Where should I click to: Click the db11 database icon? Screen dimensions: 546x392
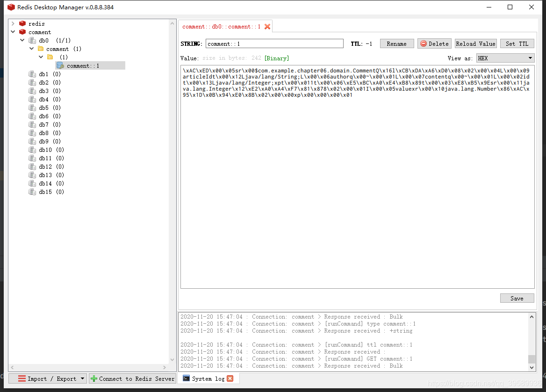32,158
